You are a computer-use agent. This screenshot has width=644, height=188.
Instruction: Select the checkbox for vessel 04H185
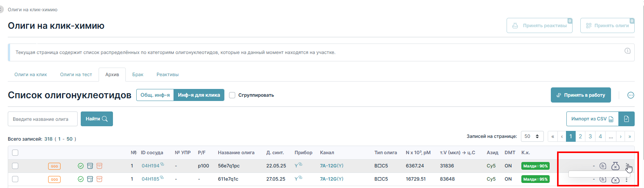pos(15,179)
